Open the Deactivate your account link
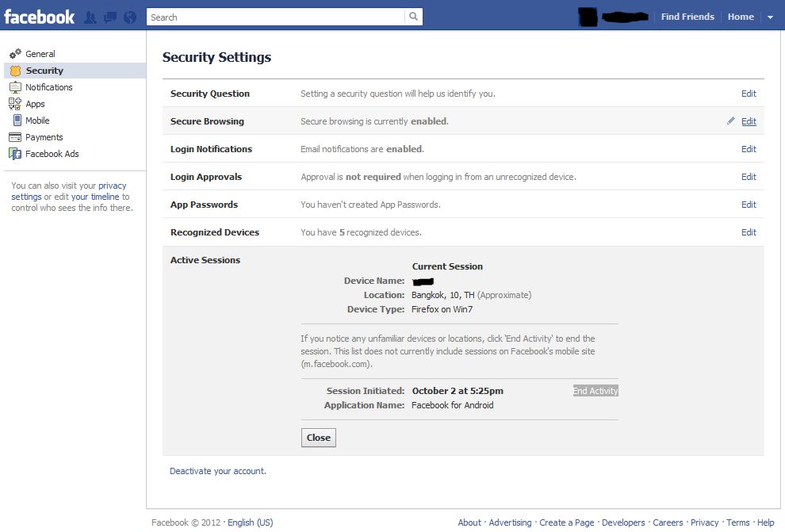The height and width of the screenshot is (532, 785). (x=217, y=470)
